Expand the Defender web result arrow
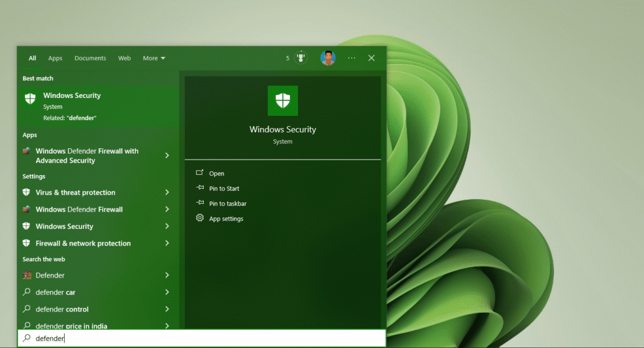This screenshot has width=644, height=348. (x=167, y=275)
